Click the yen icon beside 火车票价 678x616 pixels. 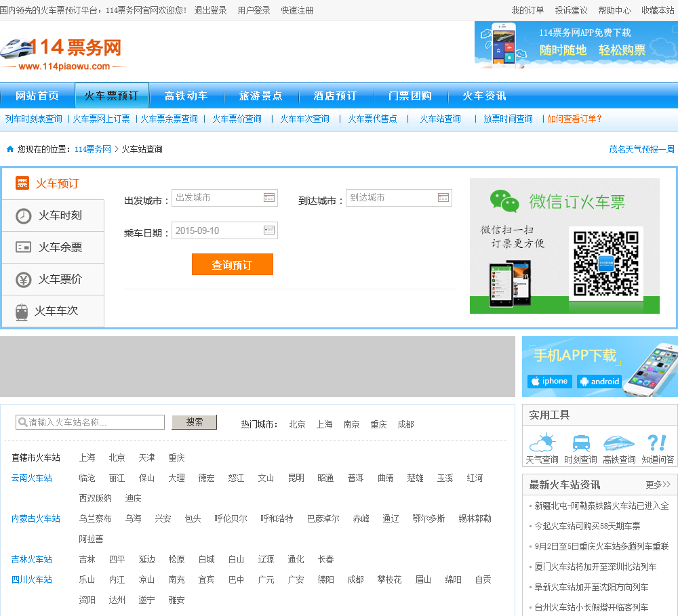tap(23, 280)
